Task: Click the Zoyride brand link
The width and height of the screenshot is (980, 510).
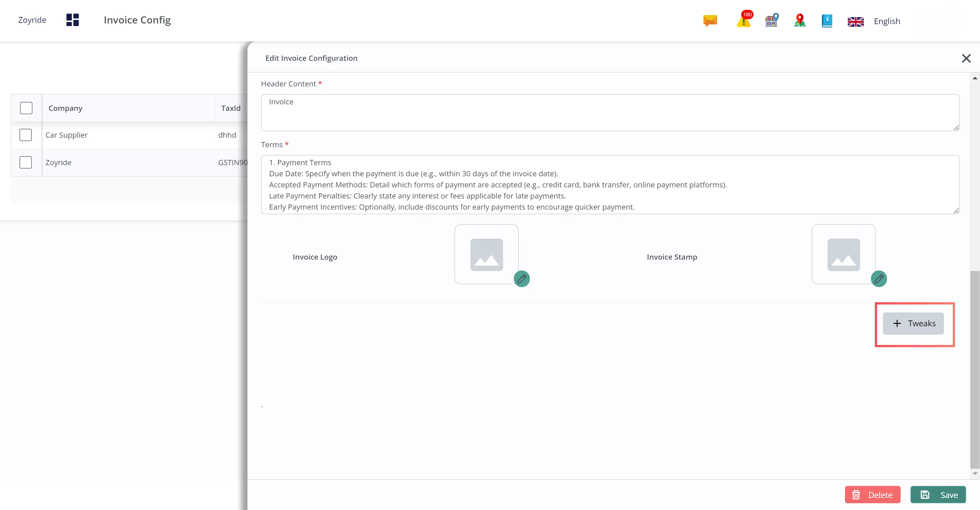Action: pos(32,20)
